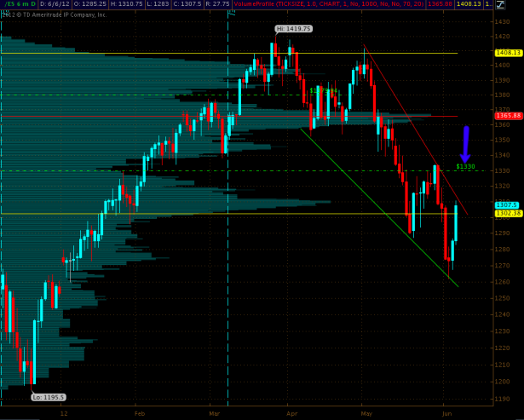524x420 pixels.
Task: Click the 1430 price axis label
Action: (504, 21)
